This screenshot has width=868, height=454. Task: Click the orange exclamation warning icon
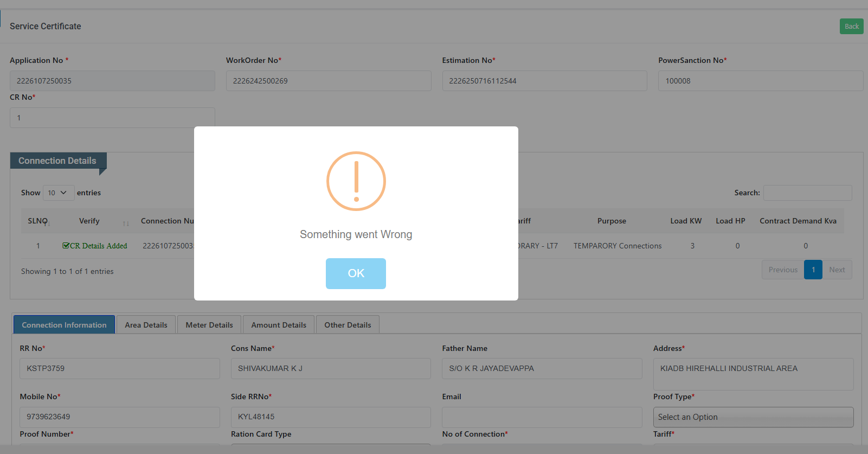(356, 181)
